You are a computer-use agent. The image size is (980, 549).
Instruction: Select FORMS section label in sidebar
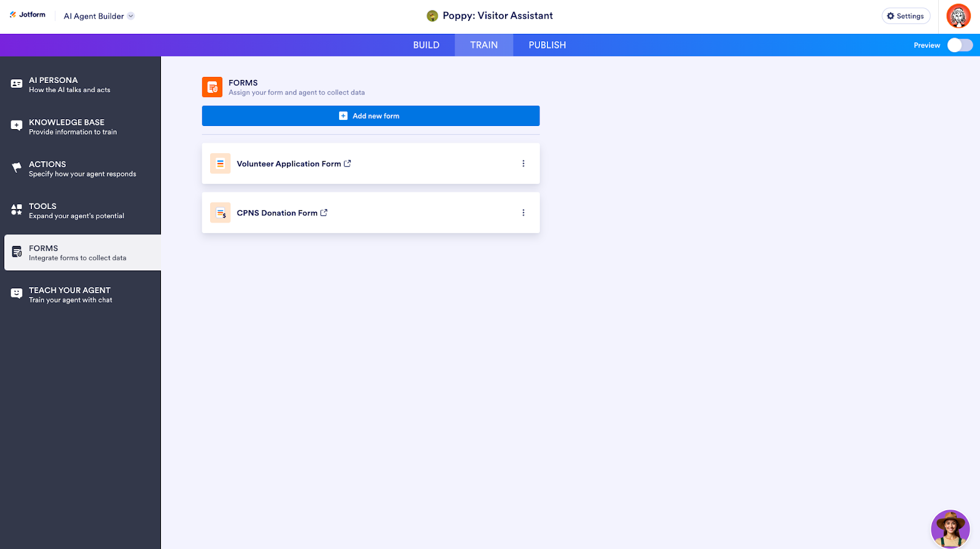[44, 248]
